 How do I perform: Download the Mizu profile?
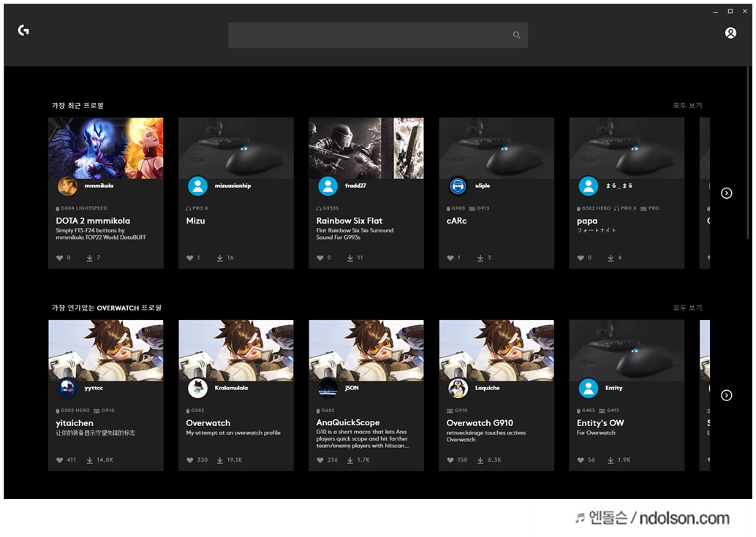point(220,258)
